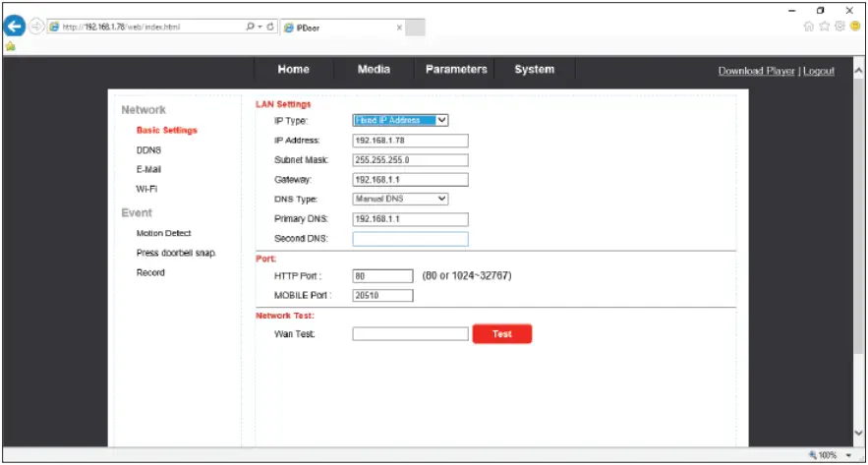Click the Download Player link

point(756,71)
